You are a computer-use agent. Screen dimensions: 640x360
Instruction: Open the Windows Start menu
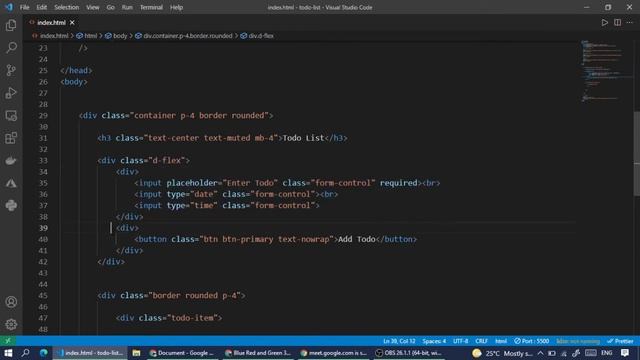pos(8,353)
